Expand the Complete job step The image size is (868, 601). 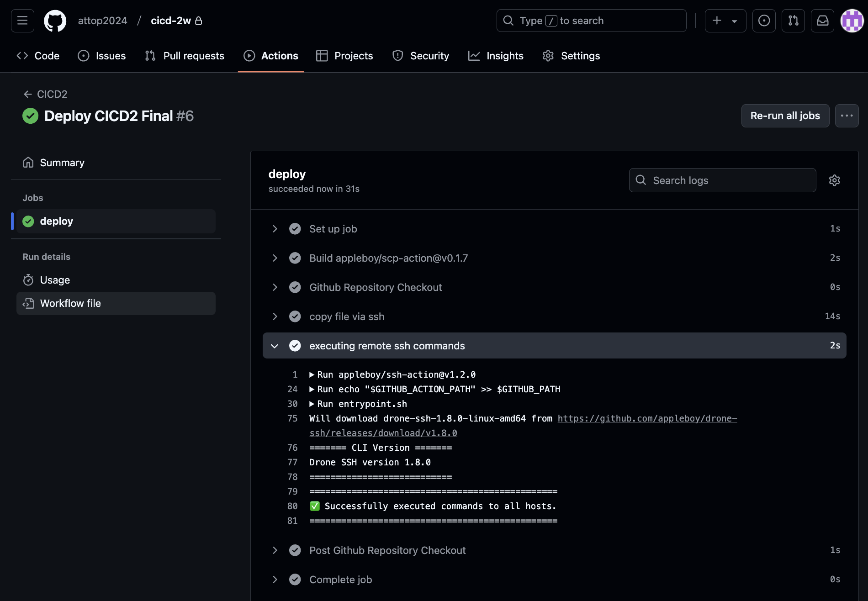pyautogui.click(x=275, y=580)
